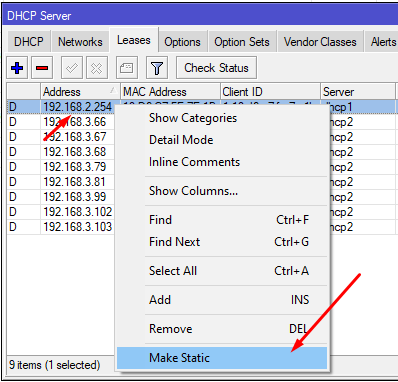Select lease row 192.168.3.99
Viewport: 398px width, 382px height.
75,197
